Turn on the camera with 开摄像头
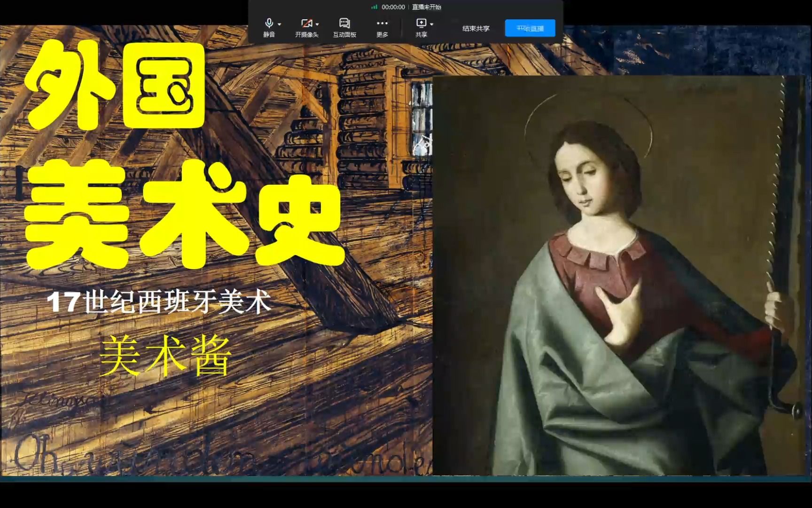The width and height of the screenshot is (812, 508). (306, 28)
